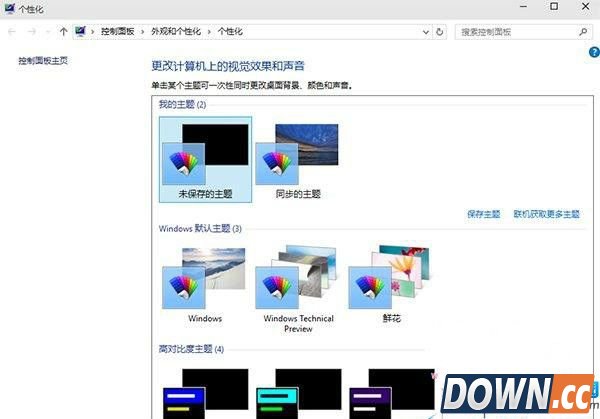Go forward with the forward arrow
Screen dimensions: 600x419
pos(32,32)
